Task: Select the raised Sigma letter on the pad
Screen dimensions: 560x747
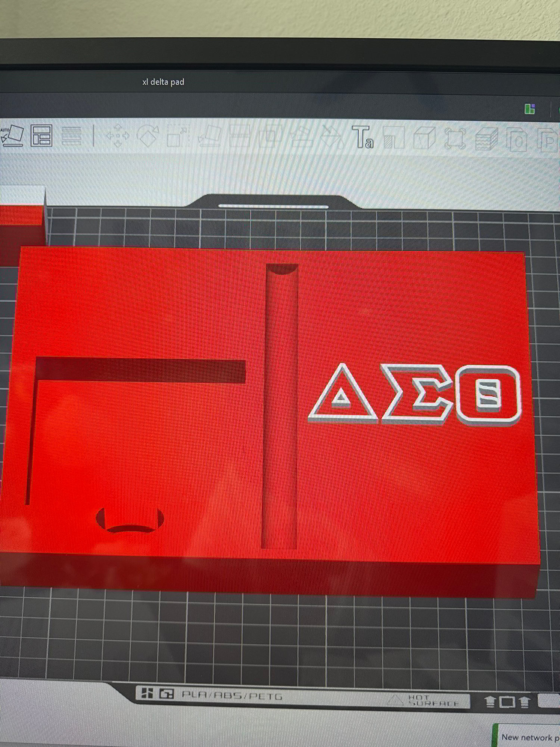Action: click(x=417, y=394)
